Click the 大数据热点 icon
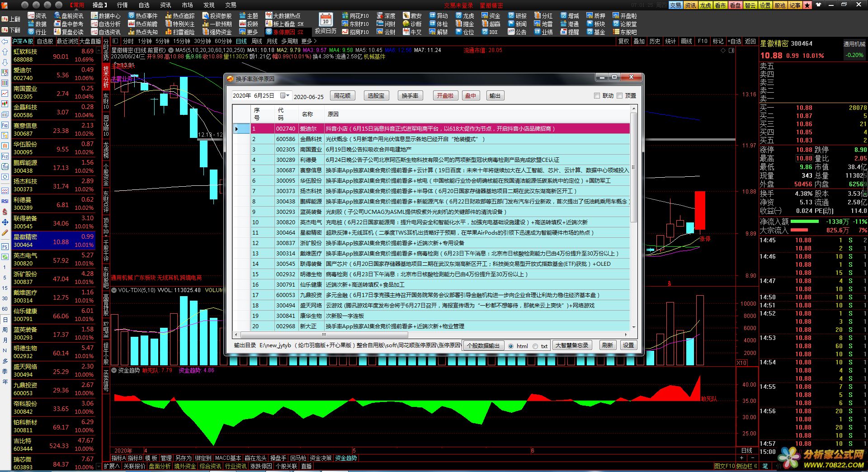Viewport: 868px width, 472px height. click(x=283, y=16)
